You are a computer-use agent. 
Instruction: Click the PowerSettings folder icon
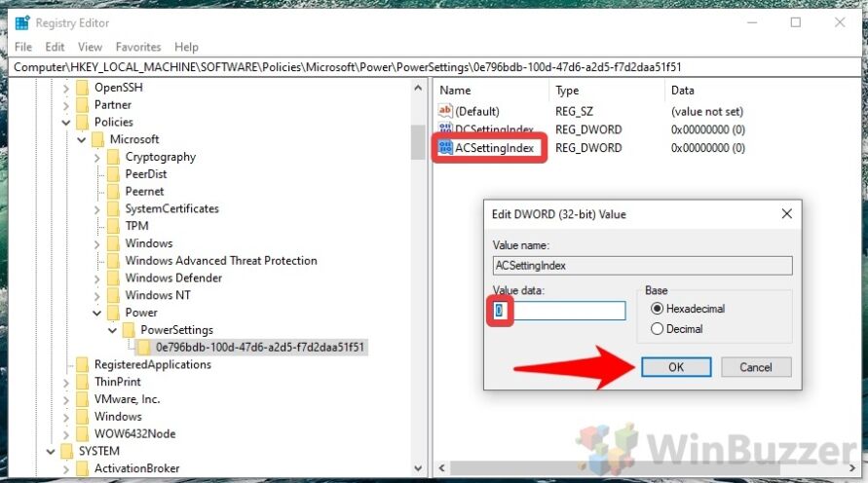[129, 330]
